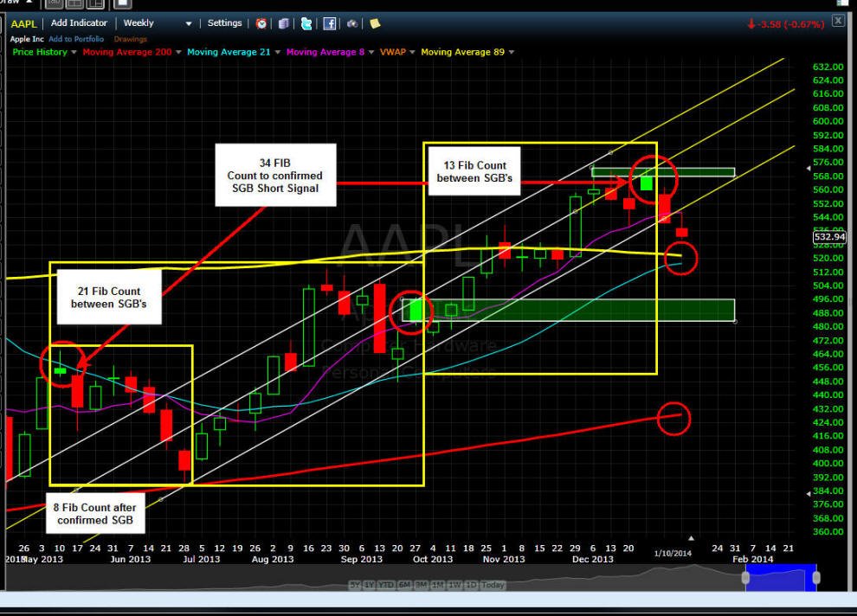Click the blue selected range in the navigator
Viewport: 857px width, 616px height.
[781, 578]
